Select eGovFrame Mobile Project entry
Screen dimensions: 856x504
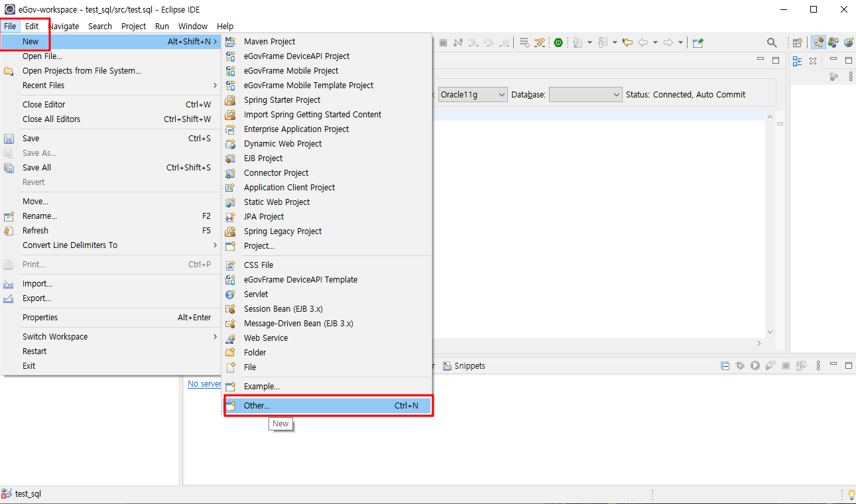tap(328, 70)
